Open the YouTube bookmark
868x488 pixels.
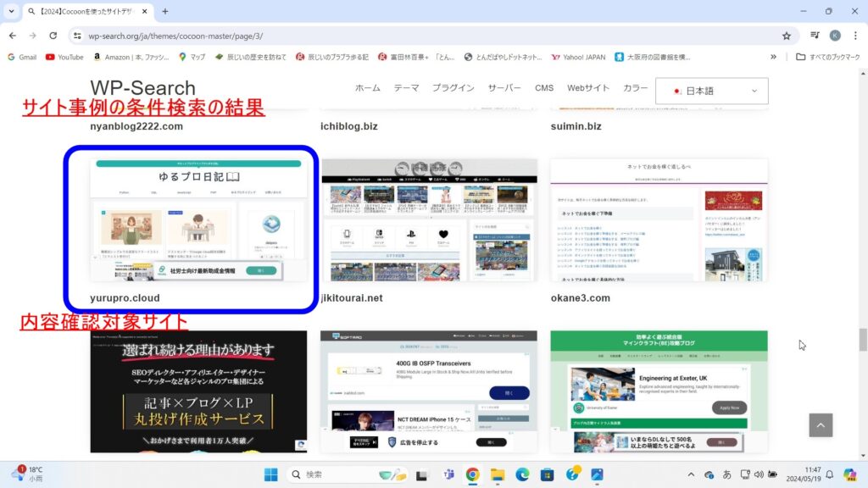(x=64, y=57)
